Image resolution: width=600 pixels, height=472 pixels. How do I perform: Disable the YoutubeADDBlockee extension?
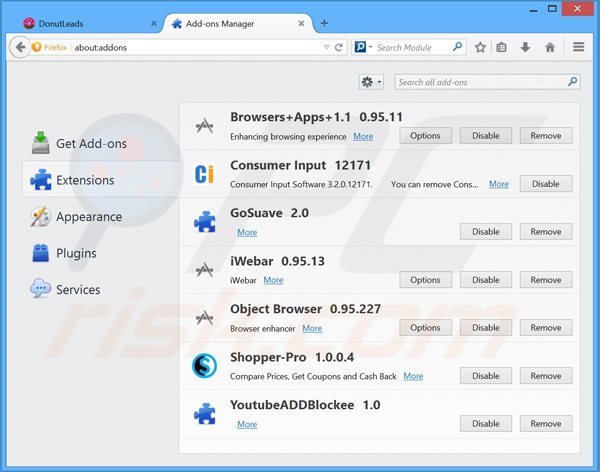click(x=486, y=424)
